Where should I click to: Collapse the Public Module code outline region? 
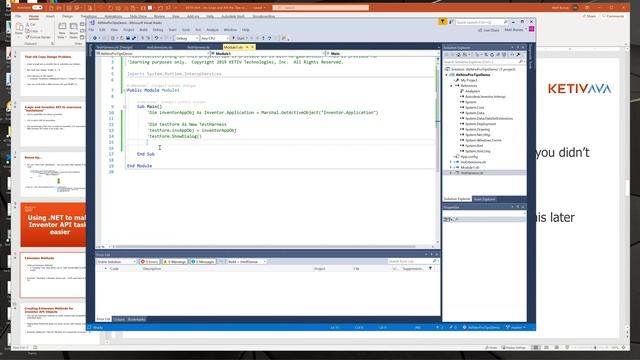[125, 90]
